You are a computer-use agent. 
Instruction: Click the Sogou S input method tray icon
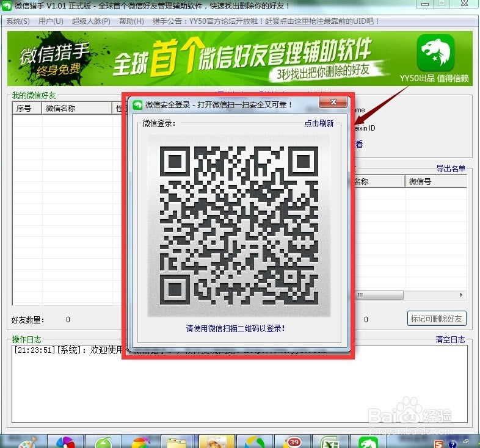438,444
